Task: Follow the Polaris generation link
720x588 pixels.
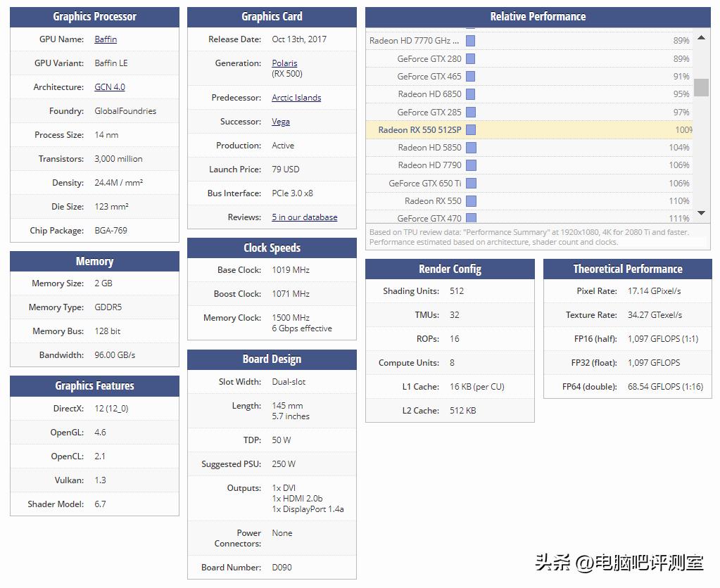Action: pos(284,63)
